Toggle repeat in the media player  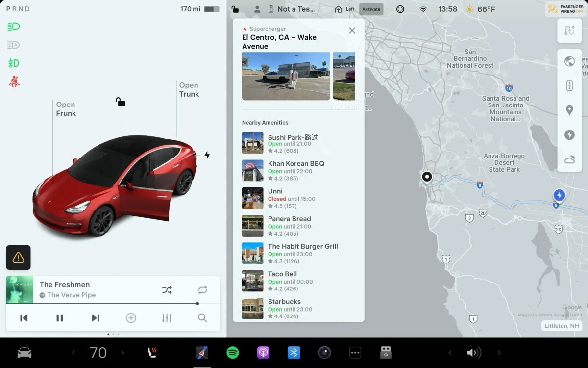[203, 290]
